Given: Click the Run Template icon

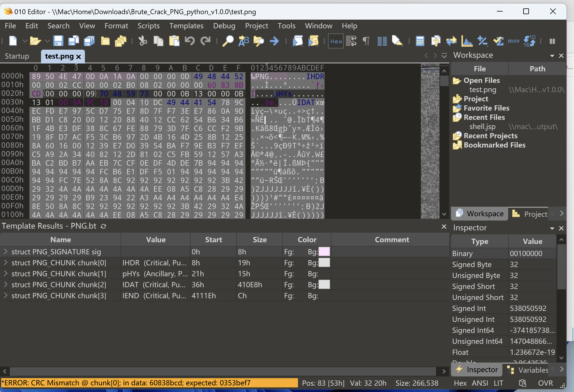Looking at the screenshot, I should 313,41.
